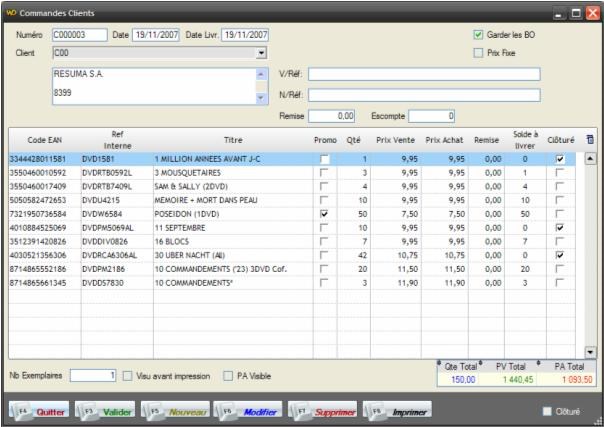Click the Nouveau button
This screenshot has width=604, height=427.
tap(175, 410)
